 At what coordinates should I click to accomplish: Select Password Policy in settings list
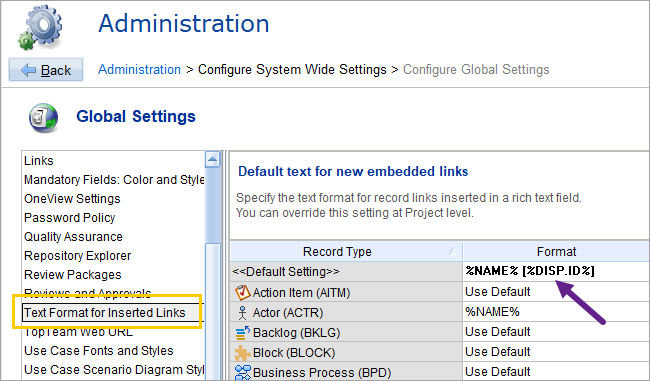[x=70, y=218]
